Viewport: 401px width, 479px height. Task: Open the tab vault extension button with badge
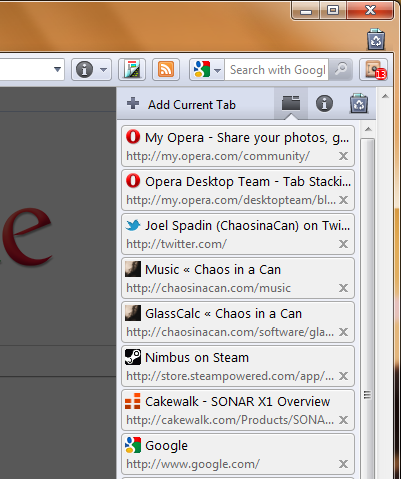tap(374, 70)
